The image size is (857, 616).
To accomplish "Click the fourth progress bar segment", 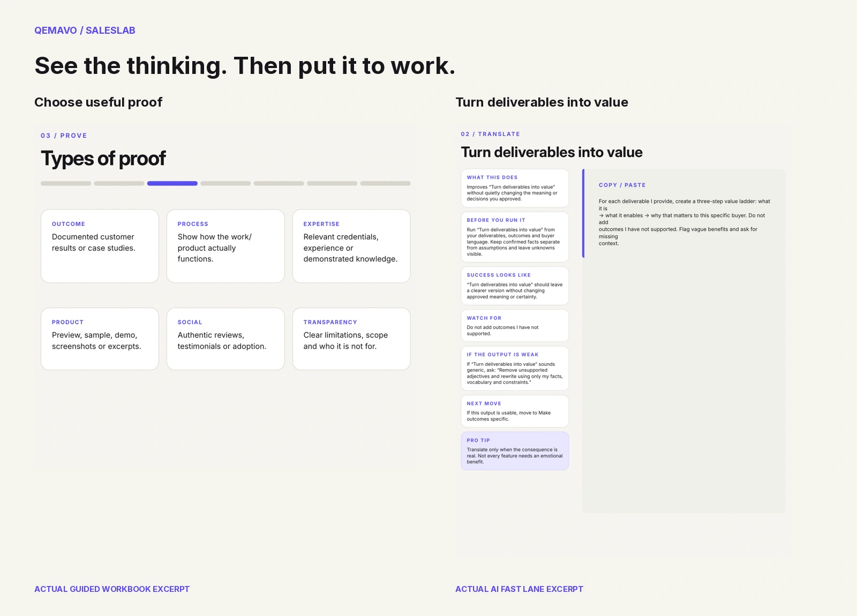I will pos(225,183).
